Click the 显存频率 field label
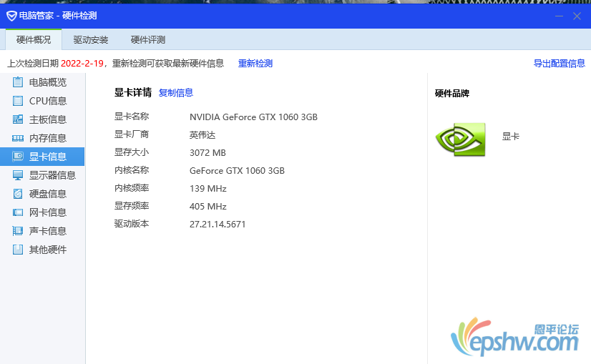This screenshot has height=364, width=591. (x=132, y=206)
